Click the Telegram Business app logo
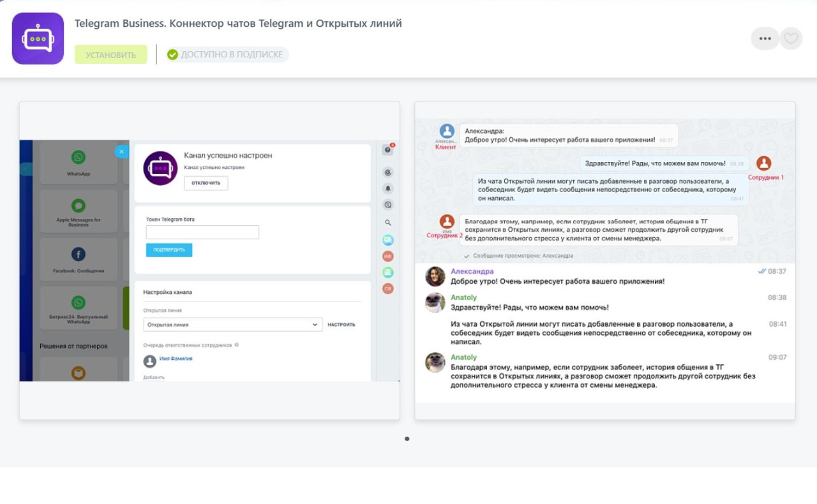The width and height of the screenshot is (817, 504). click(38, 39)
